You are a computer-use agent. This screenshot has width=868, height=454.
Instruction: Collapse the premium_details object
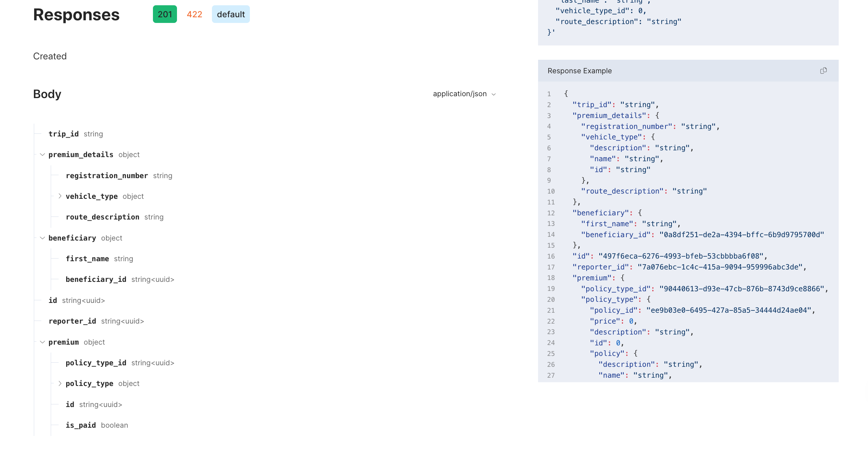[x=42, y=154]
